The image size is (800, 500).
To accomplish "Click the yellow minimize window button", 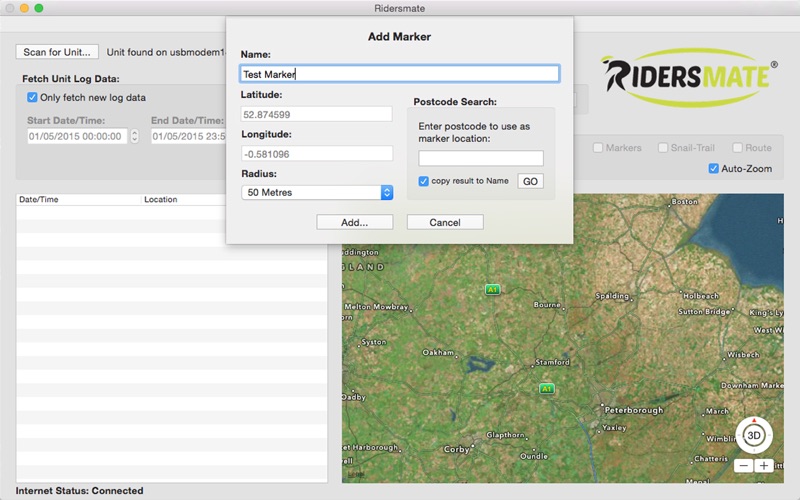I will (x=24, y=8).
